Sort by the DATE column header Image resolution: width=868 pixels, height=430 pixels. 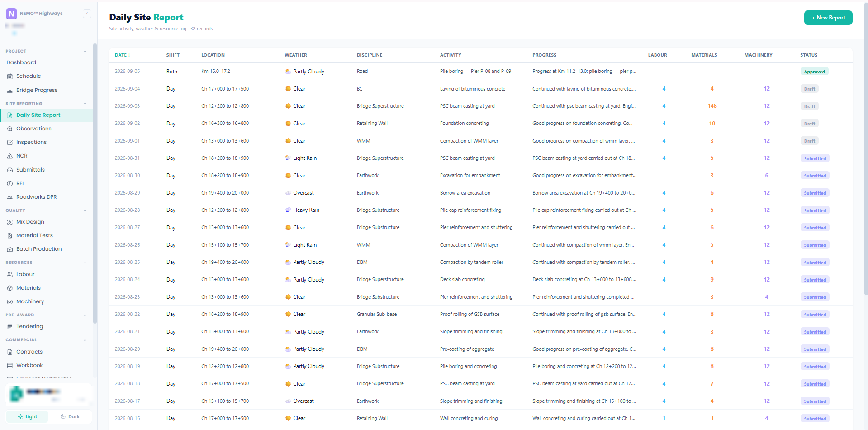click(x=122, y=55)
